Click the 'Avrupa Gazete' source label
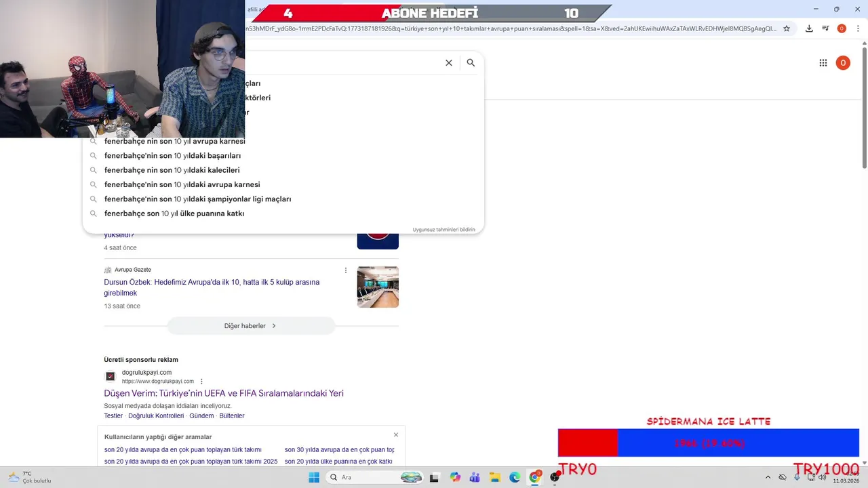 pos(133,270)
